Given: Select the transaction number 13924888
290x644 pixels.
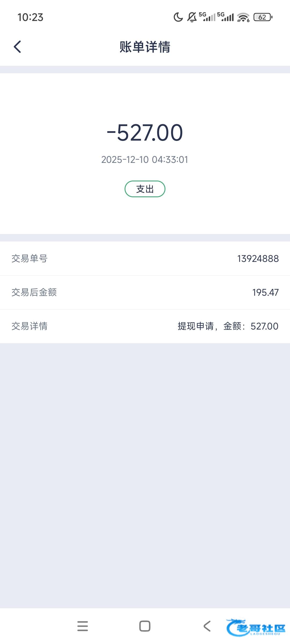Looking at the screenshot, I should pos(258,259).
